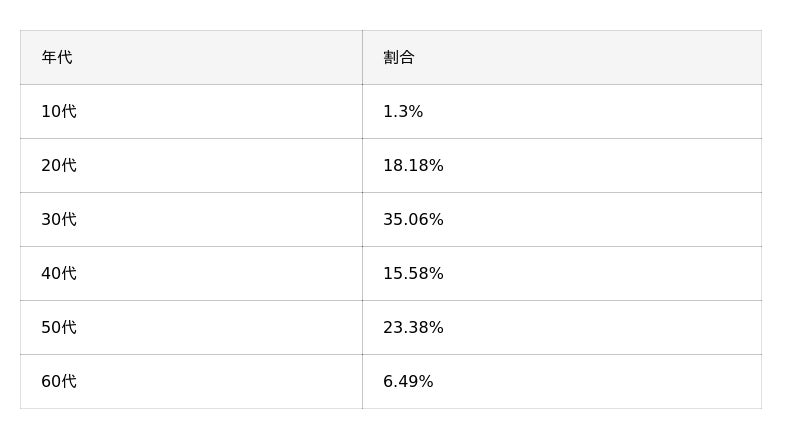The height and width of the screenshot is (439, 800).
Task: Click the column divider in the 60代 row
Action: [362, 382]
